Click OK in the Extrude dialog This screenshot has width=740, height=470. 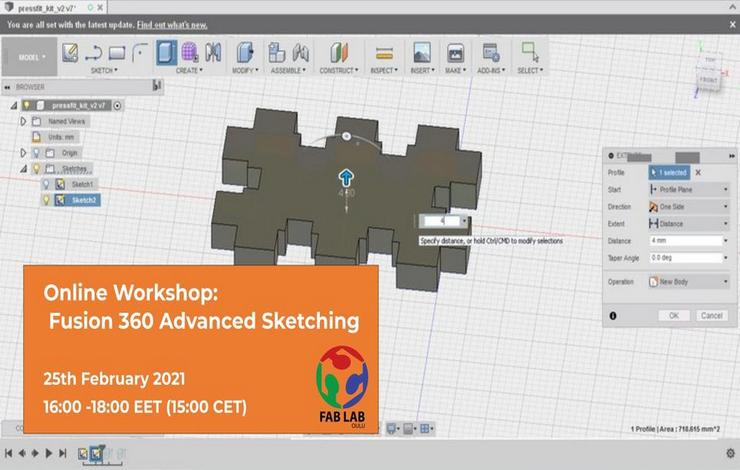tap(674, 316)
